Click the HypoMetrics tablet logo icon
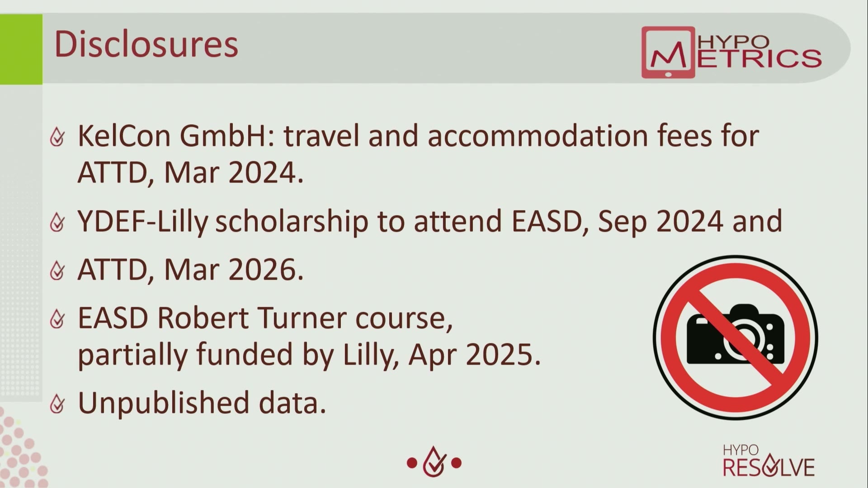The height and width of the screenshot is (488, 868). [668, 52]
